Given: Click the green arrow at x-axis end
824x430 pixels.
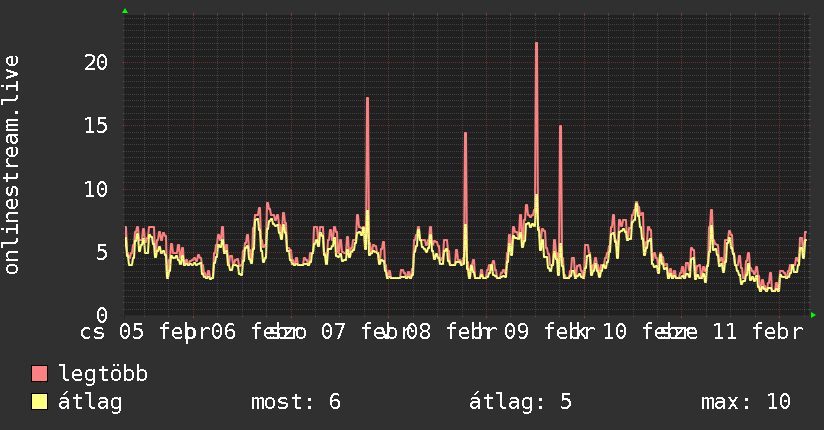Looking at the screenshot, I should [813, 315].
